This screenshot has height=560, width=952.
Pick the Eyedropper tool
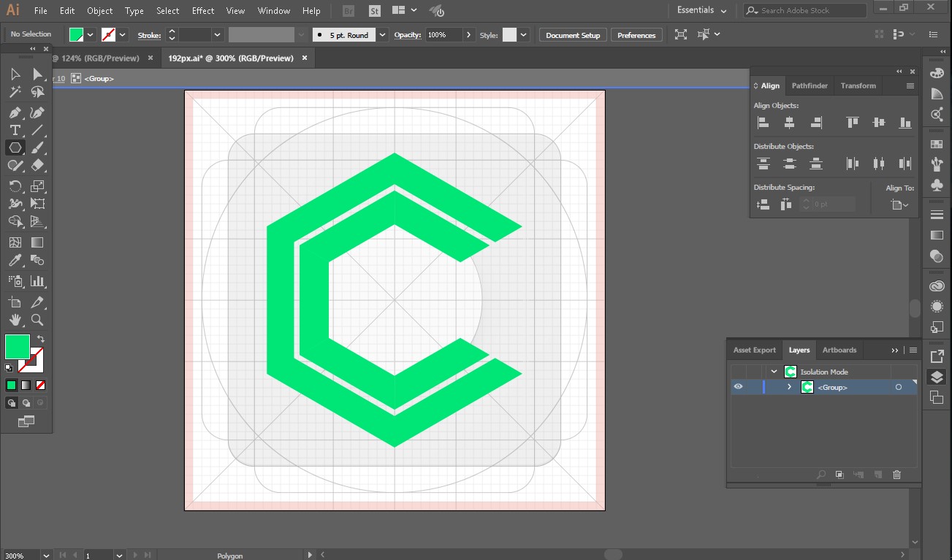15,261
